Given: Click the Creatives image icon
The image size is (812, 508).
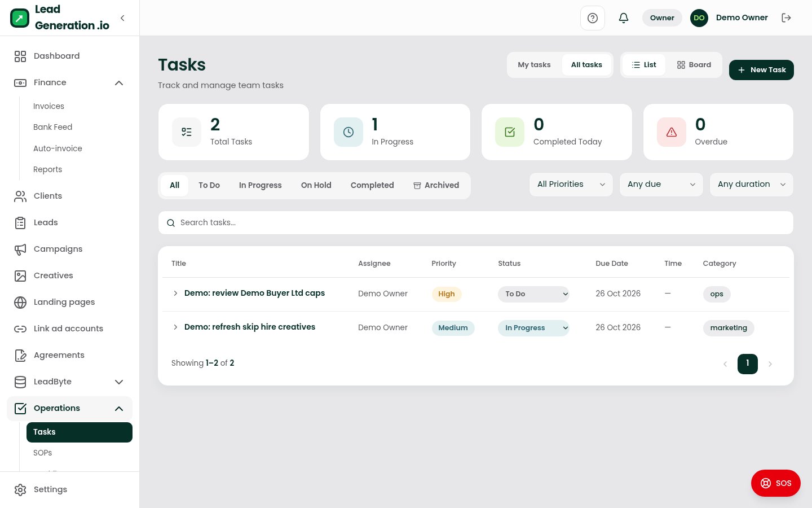Looking at the screenshot, I should [20, 275].
